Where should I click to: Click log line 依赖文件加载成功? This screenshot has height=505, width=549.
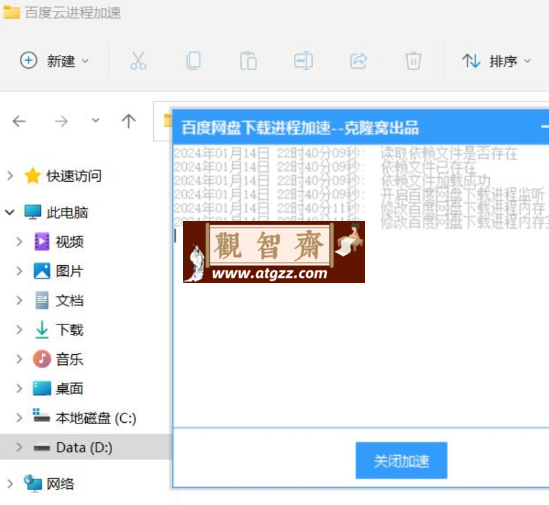pyautogui.click(x=435, y=181)
